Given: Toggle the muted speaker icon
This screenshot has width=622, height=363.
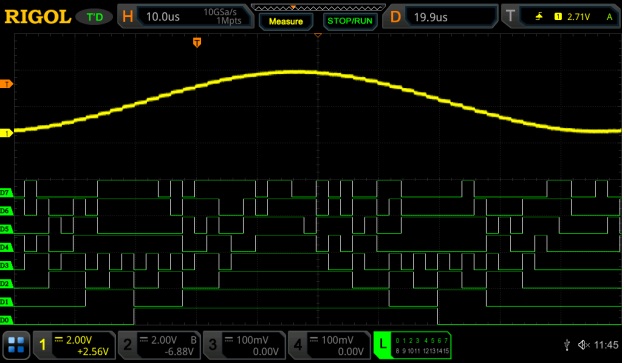Looking at the screenshot, I should [584, 345].
